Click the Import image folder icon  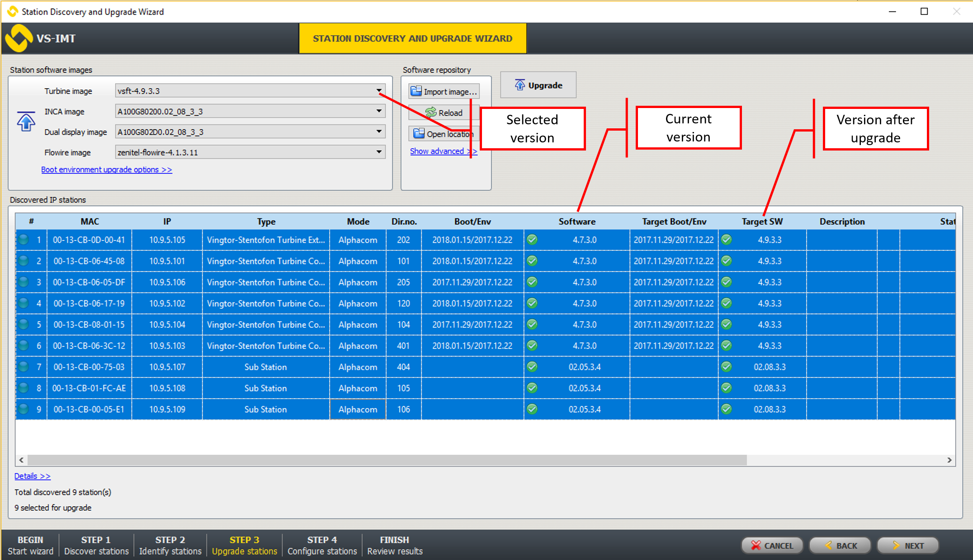(416, 91)
